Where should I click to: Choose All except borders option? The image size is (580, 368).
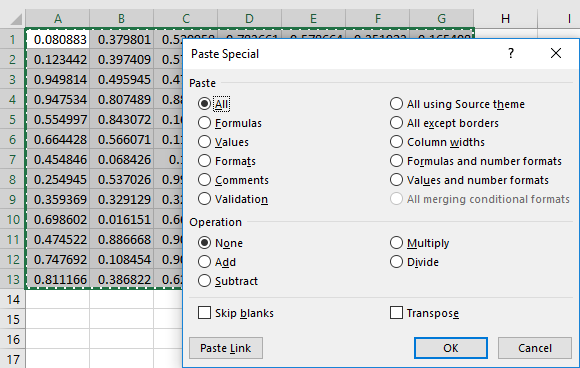[x=396, y=123]
